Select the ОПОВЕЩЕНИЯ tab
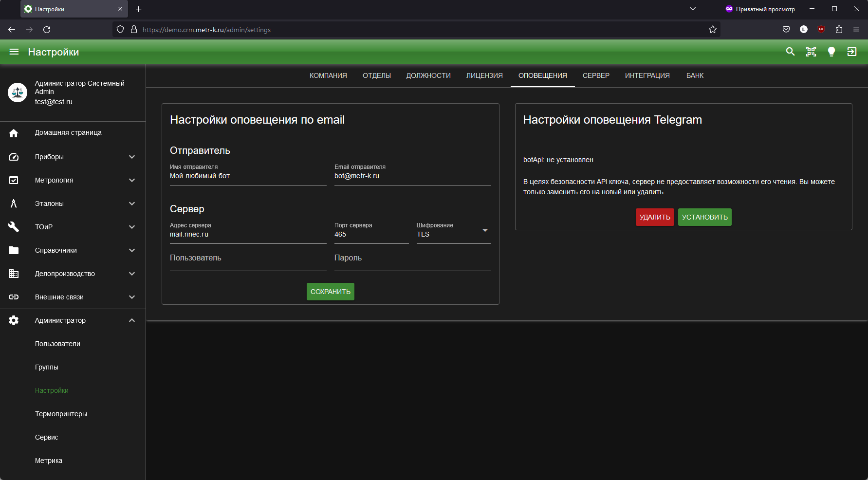Image resolution: width=868 pixels, height=480 pixels. point(543,75)
